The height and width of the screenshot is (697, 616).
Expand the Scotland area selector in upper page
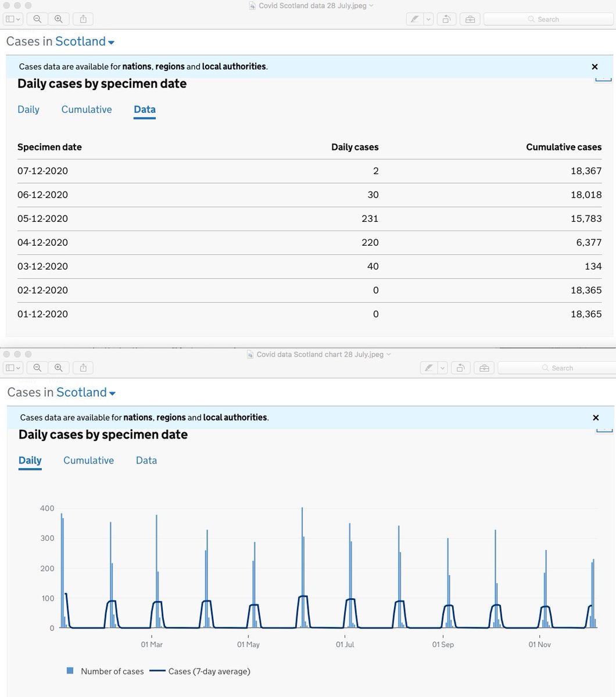tap(85, 41)
